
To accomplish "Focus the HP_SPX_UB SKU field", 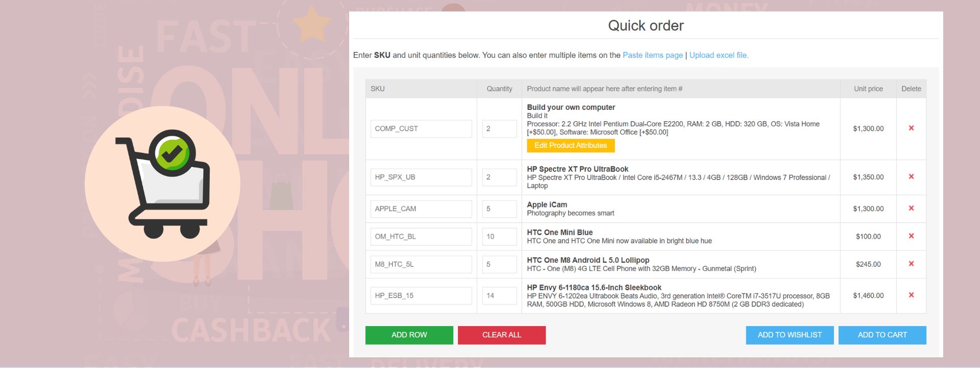I will pyautogui.click(x=421, y=177).
